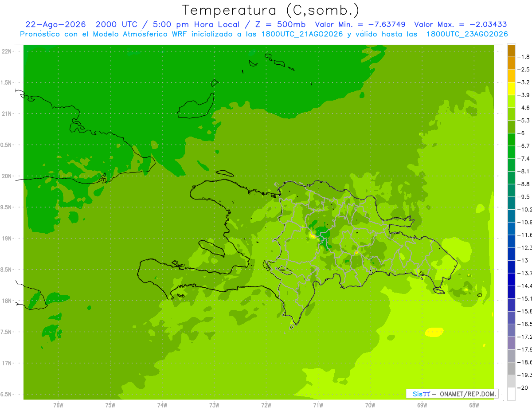The image size is (532, 411).
Task: Click the '18N' latitude label
Action: click(x=8, y=301)
